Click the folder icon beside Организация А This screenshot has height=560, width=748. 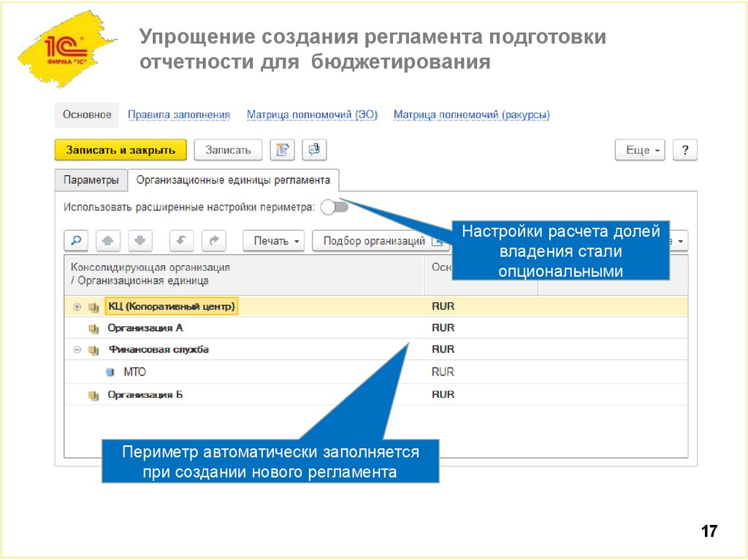(x=91, y=327)
